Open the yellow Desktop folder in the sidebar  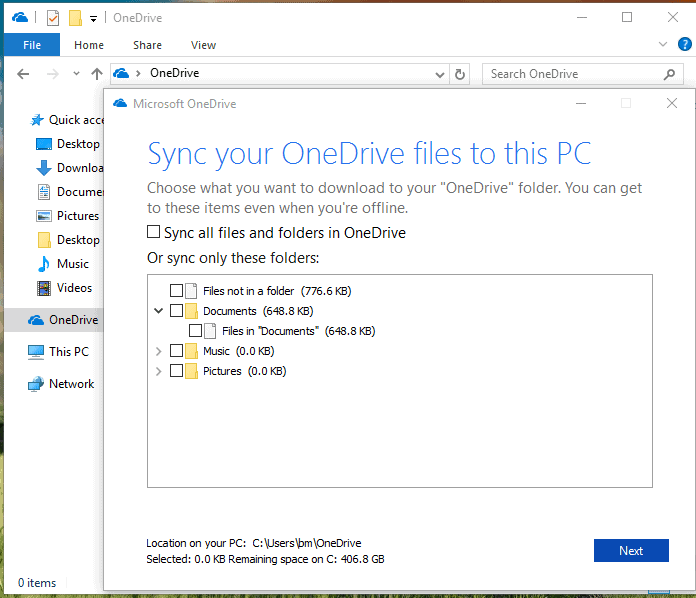point(69,240)
